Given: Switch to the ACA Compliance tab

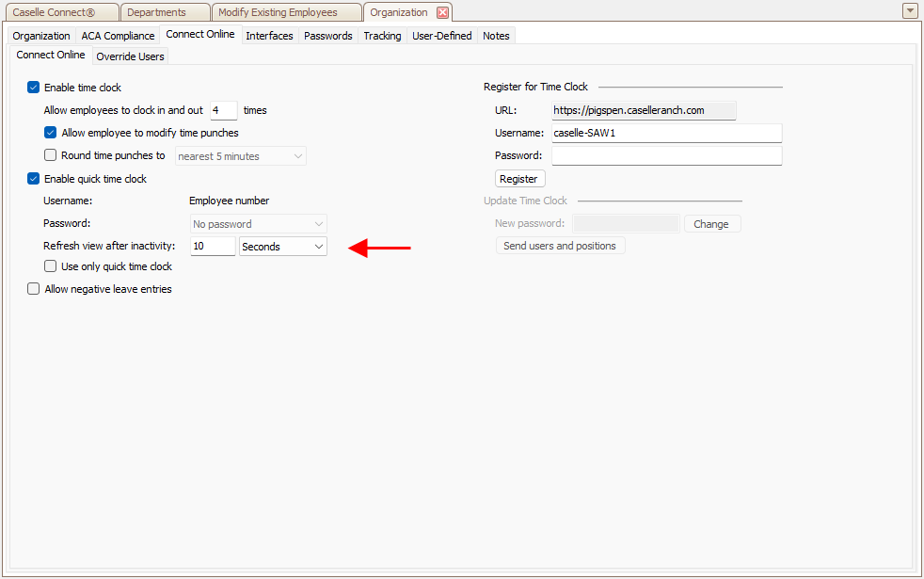Looking at the screenshot, I should [x=118, y=36].
